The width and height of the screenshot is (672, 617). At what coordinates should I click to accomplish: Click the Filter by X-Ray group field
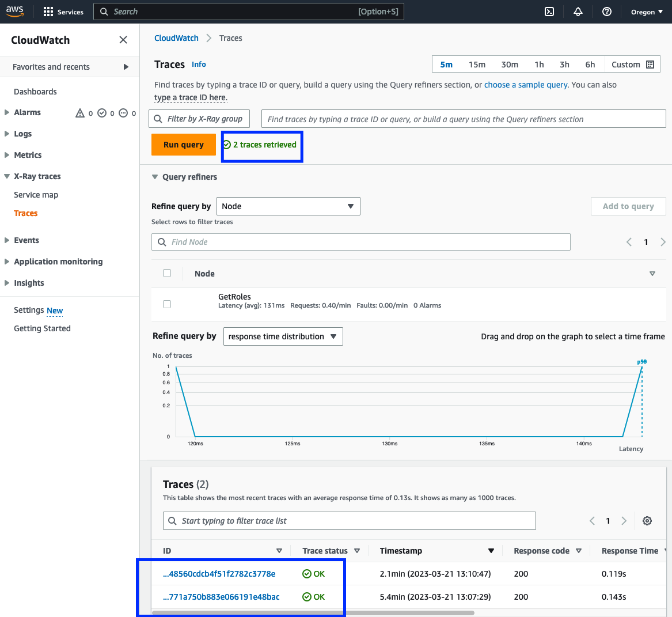(199, 119)
